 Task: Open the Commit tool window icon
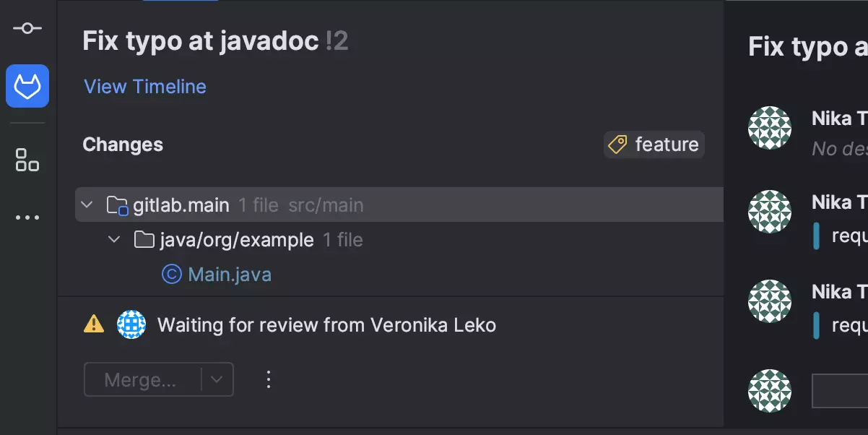(x=27, y=28)
